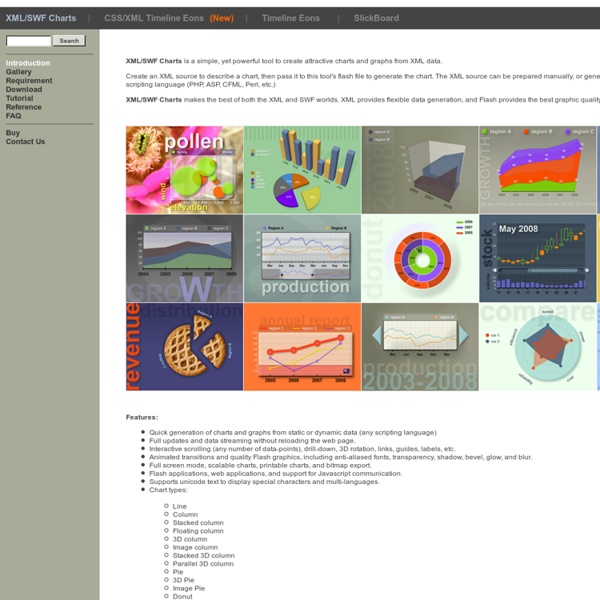Click the 'Stacked column' chart type text

click(198, 523)
